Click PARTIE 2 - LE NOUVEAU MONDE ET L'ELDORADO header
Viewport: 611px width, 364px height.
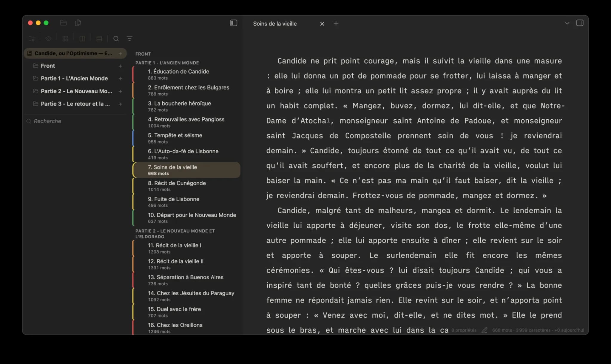point(175,234)
